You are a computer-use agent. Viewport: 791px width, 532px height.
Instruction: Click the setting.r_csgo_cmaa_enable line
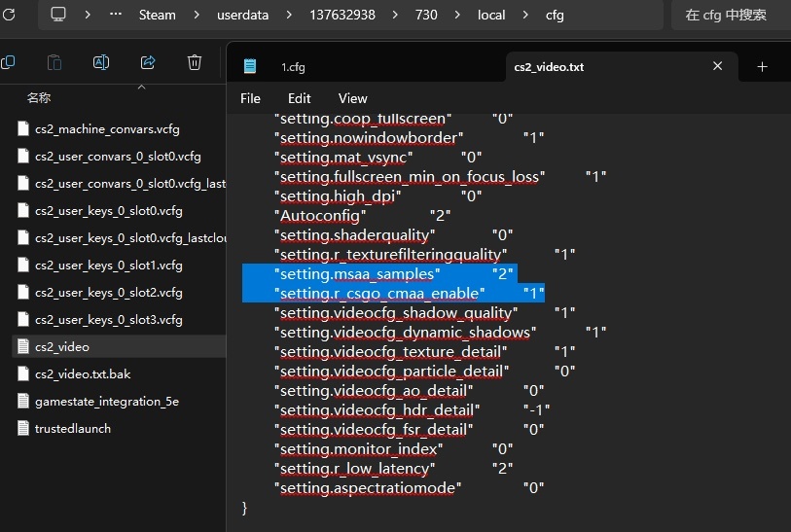[x=409, y=293]
